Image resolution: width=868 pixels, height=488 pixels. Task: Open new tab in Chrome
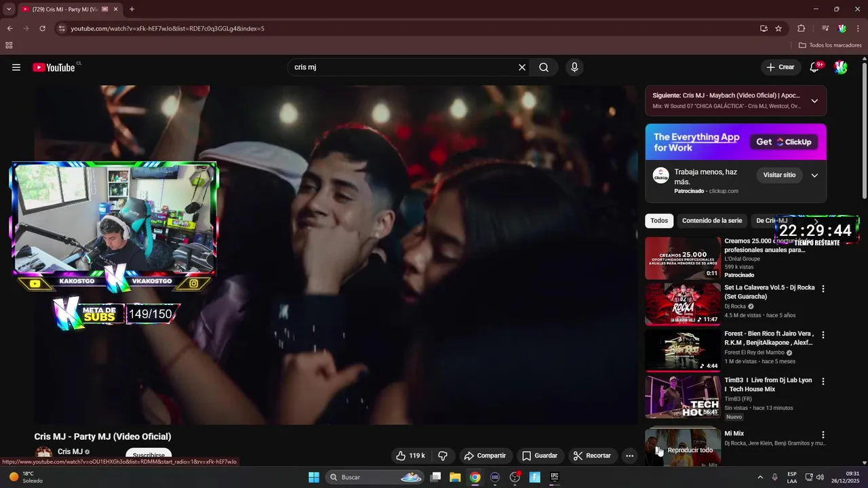(132, 9)
